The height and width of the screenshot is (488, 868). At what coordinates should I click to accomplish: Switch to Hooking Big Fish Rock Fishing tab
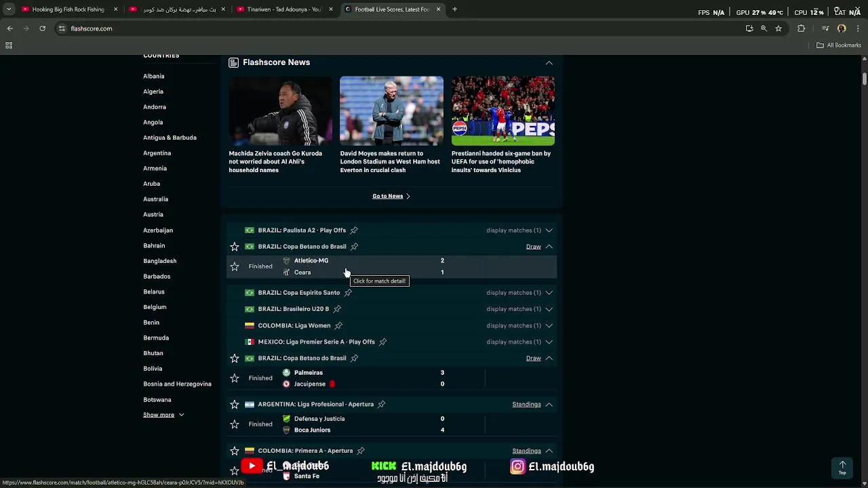(x=68, y=9)
